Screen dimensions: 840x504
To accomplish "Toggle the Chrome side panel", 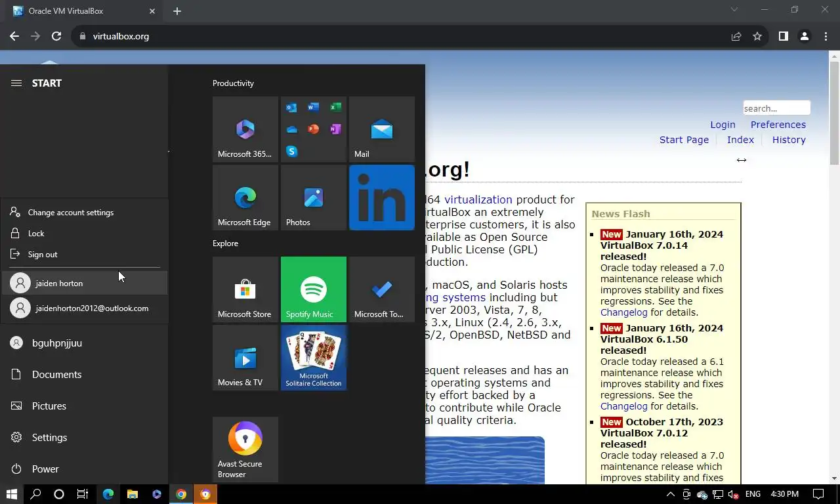I will [783, 36].
